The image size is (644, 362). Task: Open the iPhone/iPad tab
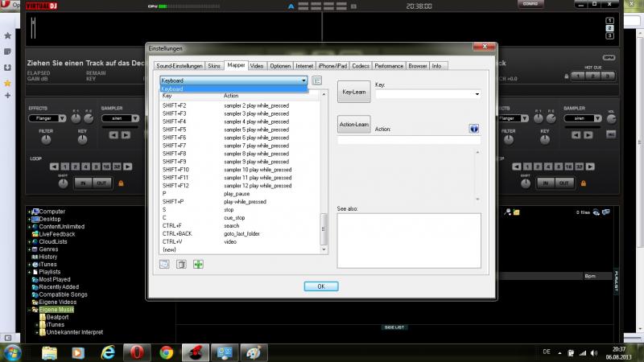point(332,66)
